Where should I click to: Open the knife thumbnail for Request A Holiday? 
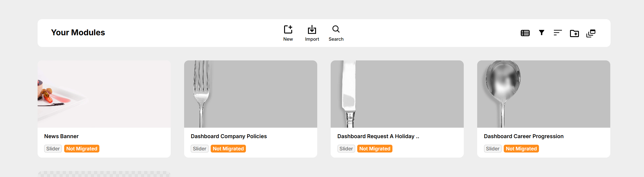[x=397, y=94]
